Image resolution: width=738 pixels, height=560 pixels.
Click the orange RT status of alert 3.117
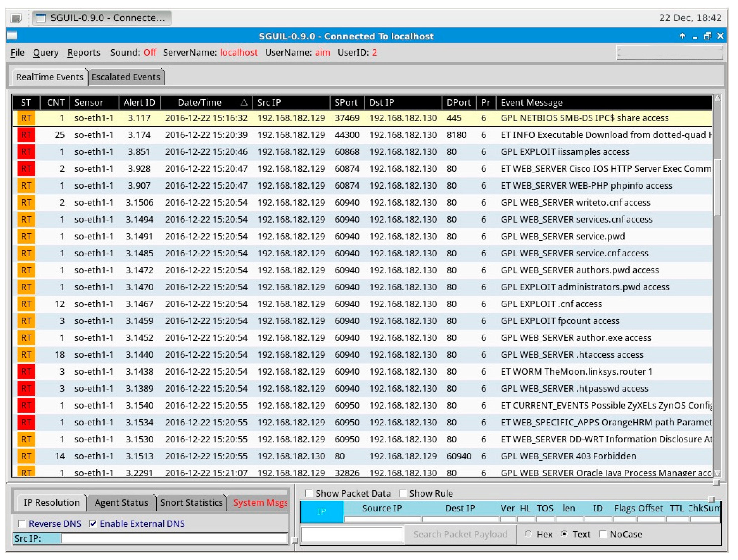pos(26,118)
